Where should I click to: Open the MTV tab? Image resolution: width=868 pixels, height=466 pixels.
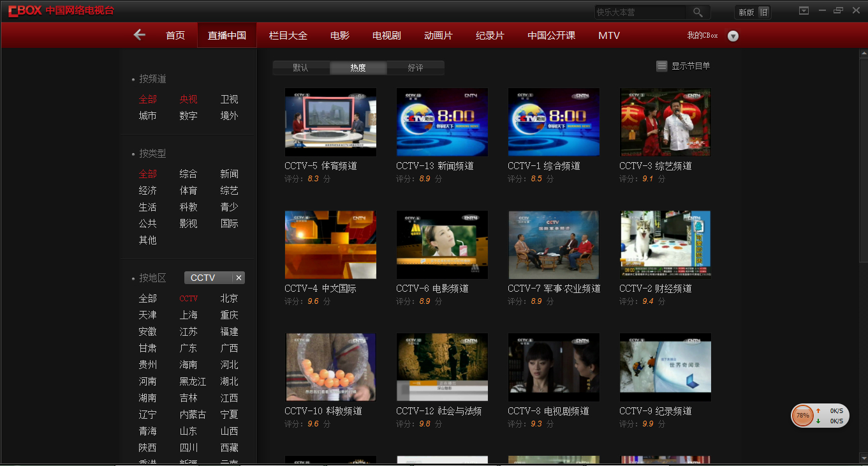point(609,35)
